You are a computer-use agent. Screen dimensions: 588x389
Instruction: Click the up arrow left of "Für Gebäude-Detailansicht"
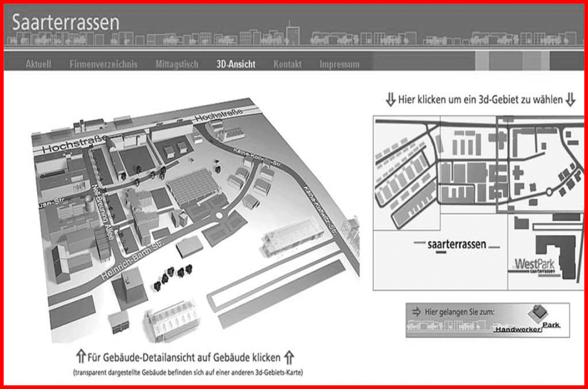(80, 356)
